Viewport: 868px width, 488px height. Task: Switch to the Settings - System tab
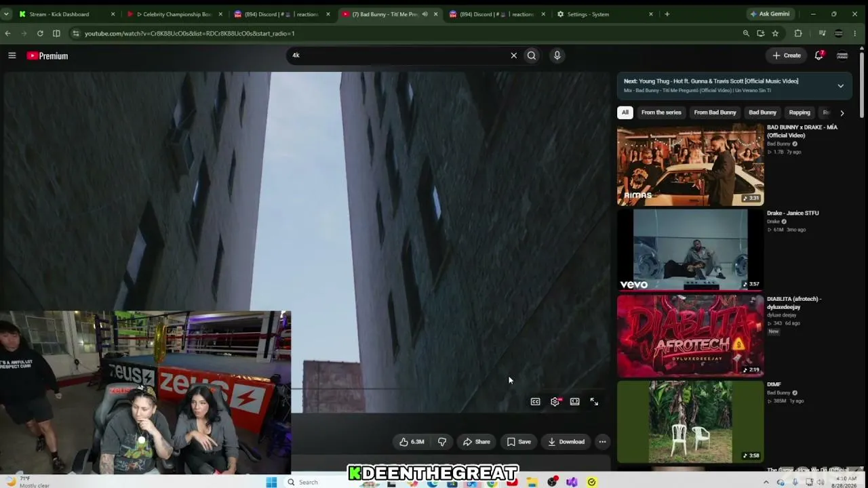(x=605, y=14)
